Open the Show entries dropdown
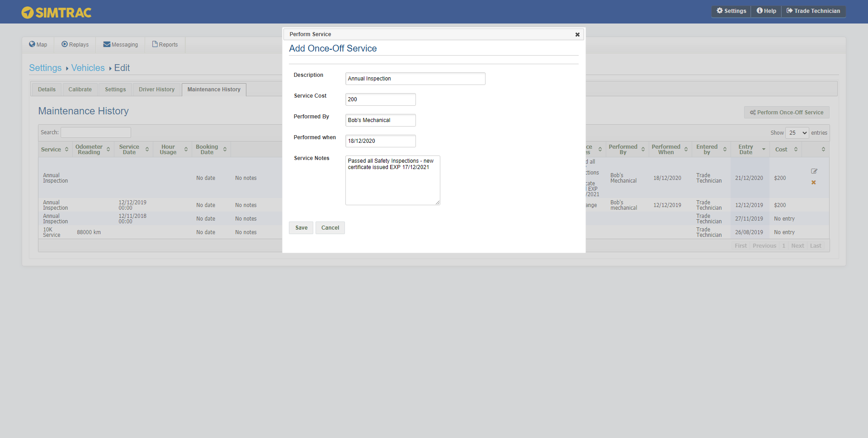This screenshot has height=438, width=868. pyautogui.click(x=797, y=133)
